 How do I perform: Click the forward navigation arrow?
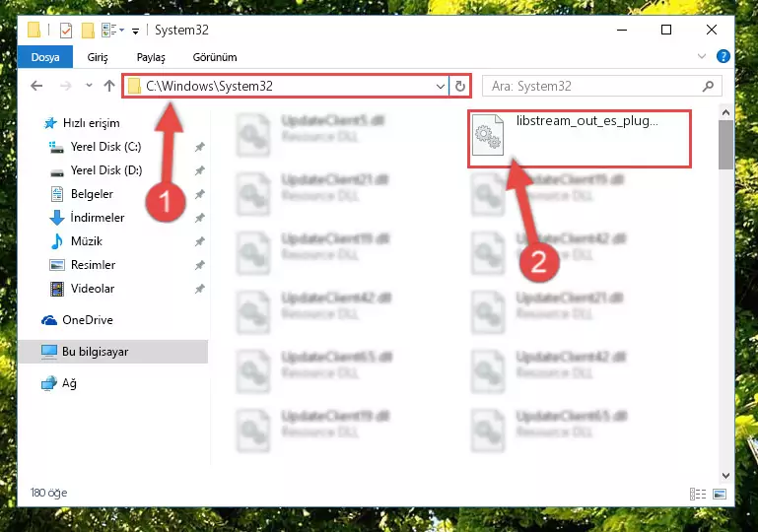66,86
